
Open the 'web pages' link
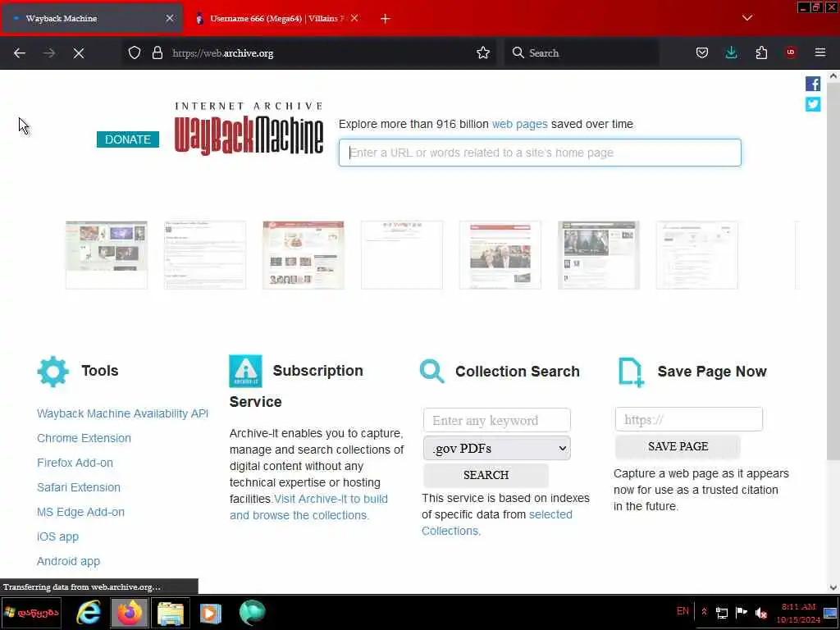pyautogui.click(x=519, y=125)
